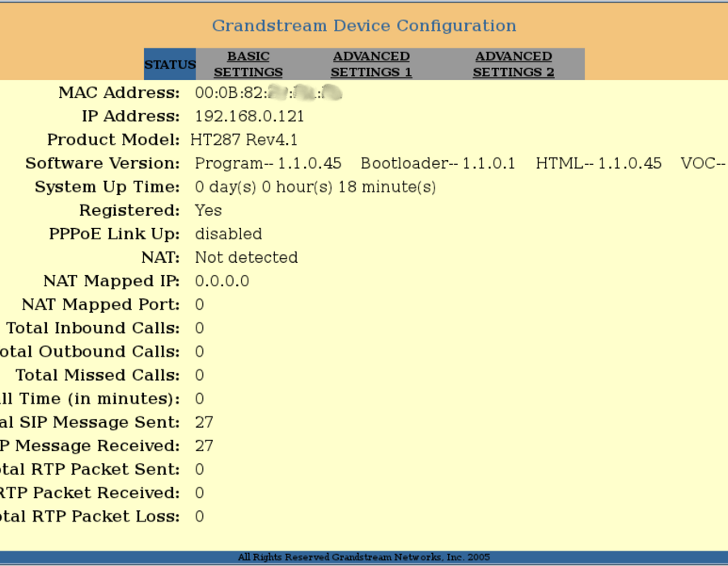728x566 pixels.
Task: Click the All Rights Reserved Grandstream footer text
Action: click(364, 557)
